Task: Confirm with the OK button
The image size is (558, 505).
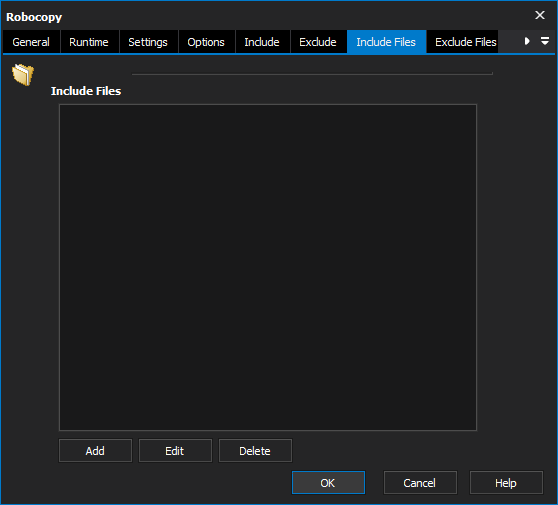Action: click(328, 483)
